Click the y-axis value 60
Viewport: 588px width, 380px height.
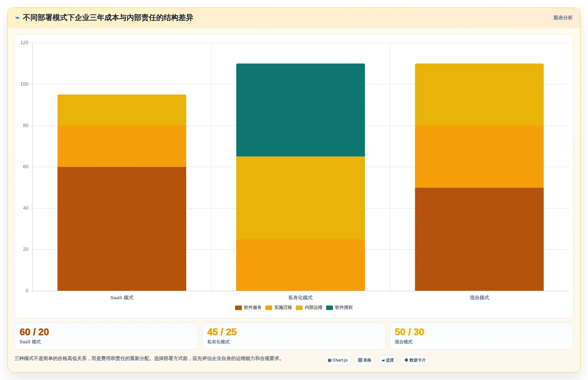26,167
